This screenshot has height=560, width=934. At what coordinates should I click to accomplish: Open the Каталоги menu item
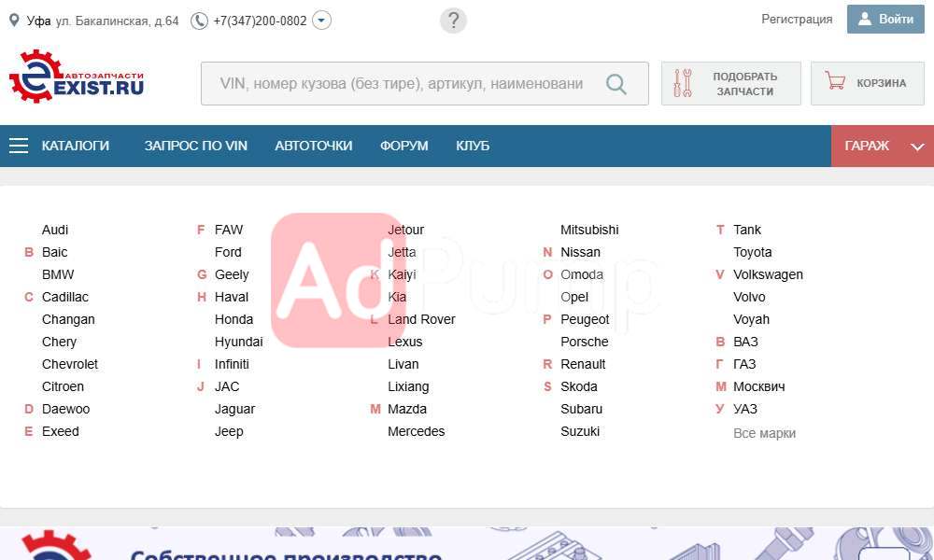75,146
